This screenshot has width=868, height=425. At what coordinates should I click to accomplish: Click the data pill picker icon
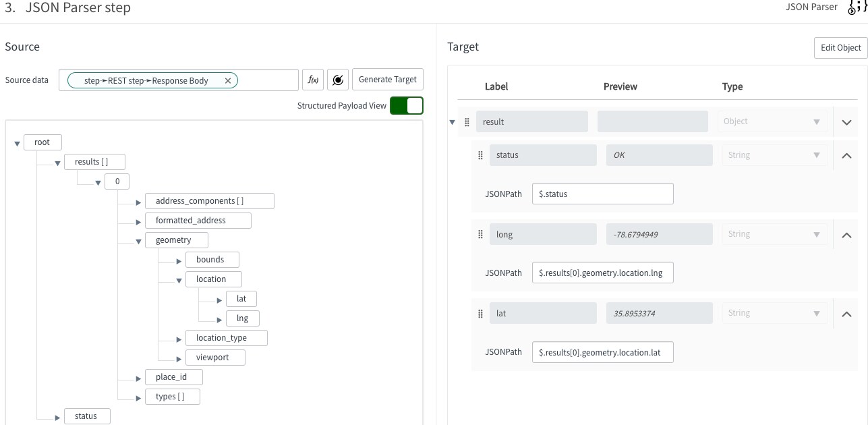338,80
